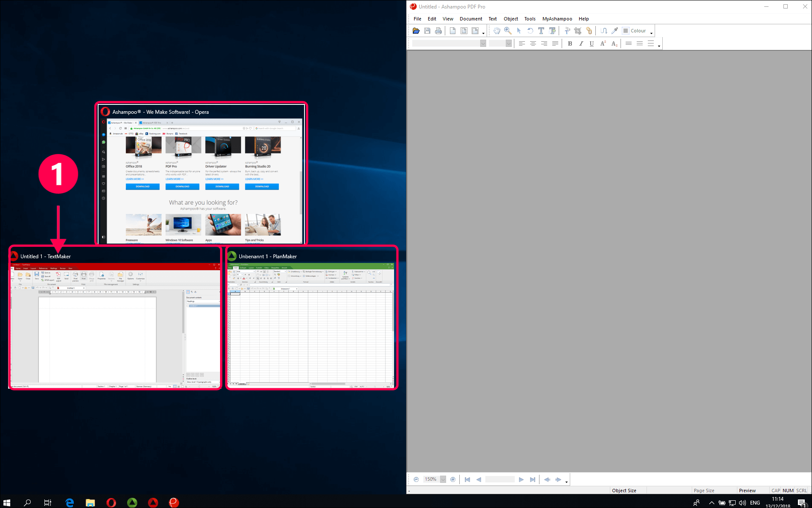812x508 pixels.
Task: Open the font size dropdown
Action: [x=508, y=43]
